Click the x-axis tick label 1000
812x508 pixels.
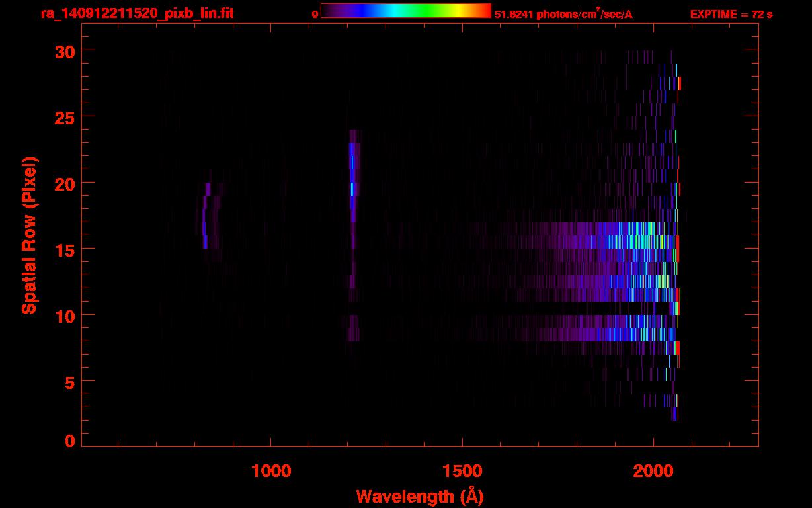pyautogui.click(x=270, y=470)
